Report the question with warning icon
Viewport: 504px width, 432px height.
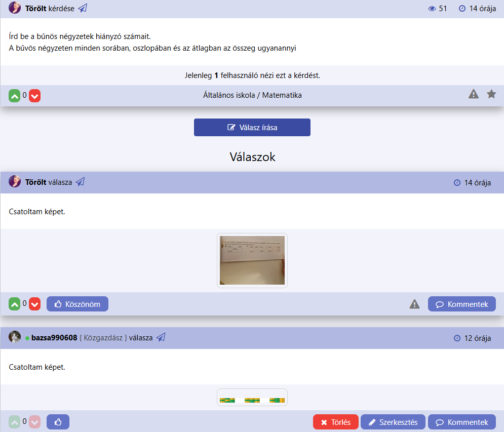point(473,94)
